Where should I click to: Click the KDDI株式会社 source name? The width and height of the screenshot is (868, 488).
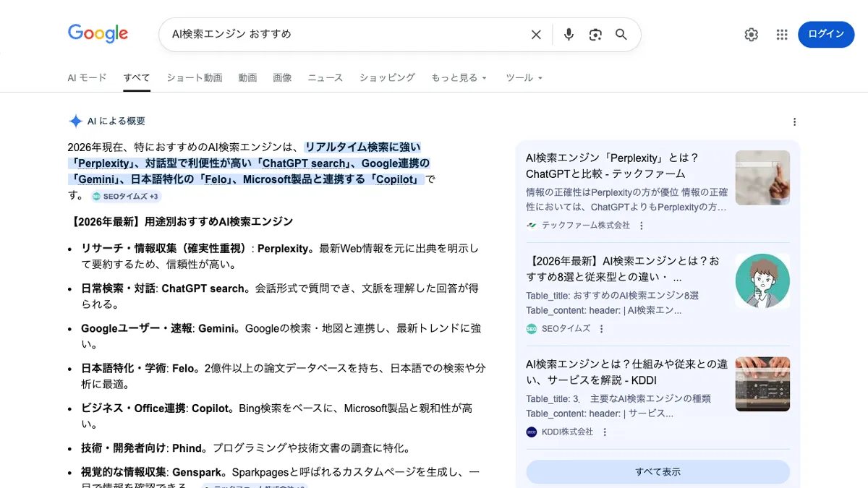point(567,432)
